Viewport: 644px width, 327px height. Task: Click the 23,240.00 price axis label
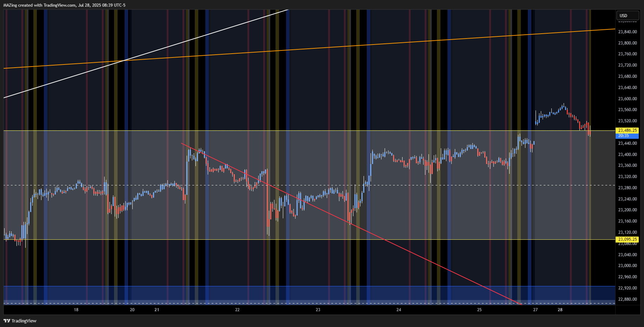(628, 199)
